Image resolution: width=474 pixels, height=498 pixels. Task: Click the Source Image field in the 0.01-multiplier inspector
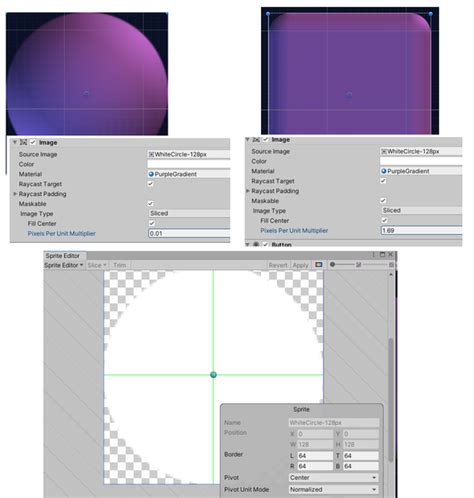coord(189,154)
